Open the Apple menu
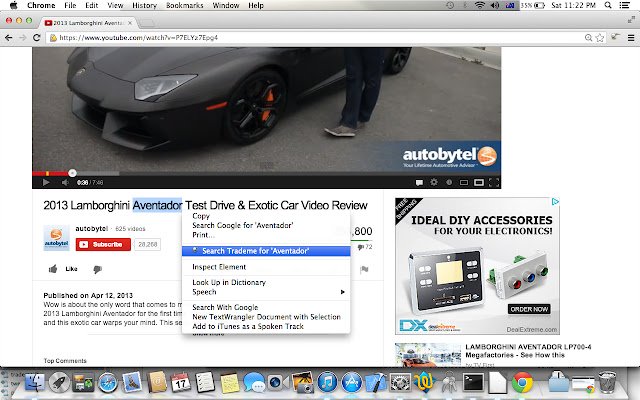 (13, 5)
